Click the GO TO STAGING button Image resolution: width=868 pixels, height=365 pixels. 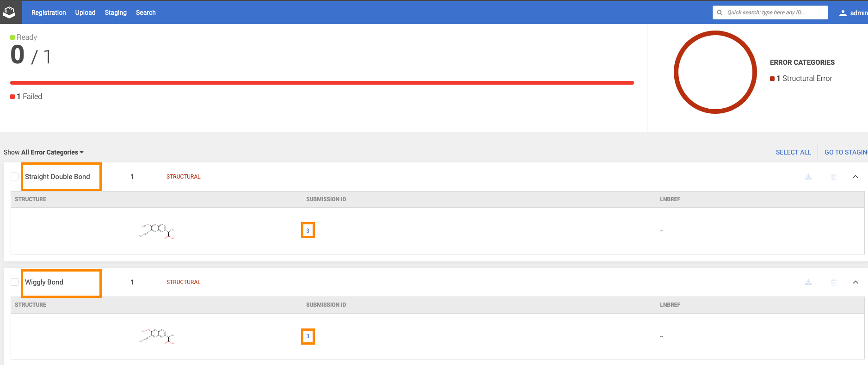tap(846, 152)
